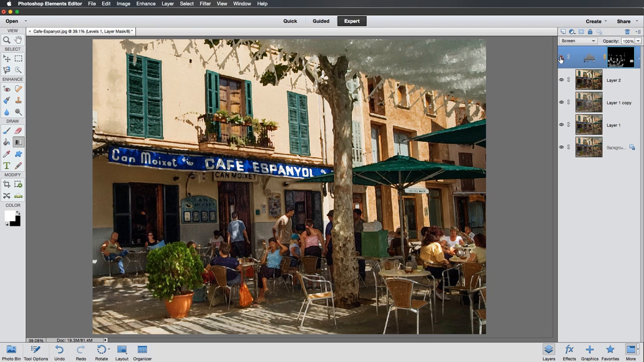Open the Filter menu
The image size is (644, 362).
[x=205, y=4]
